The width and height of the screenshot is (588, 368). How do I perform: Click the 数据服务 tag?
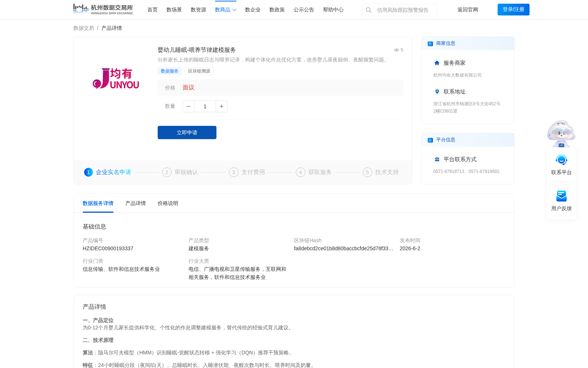point(170,71)
